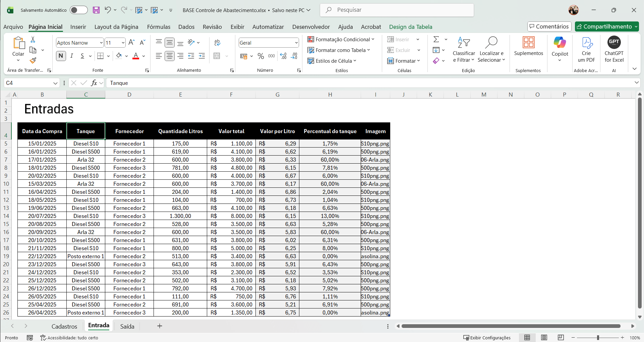Click the Pincel de Formatação icon
This screenshot has height=342, width=644.
point(33,61)
